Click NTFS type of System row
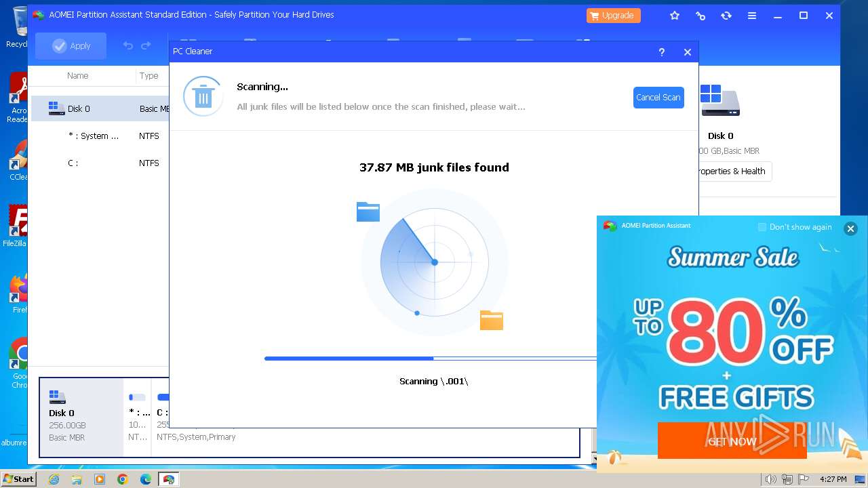The width and height of the screenshot is (868, 488). pos(149,136)
